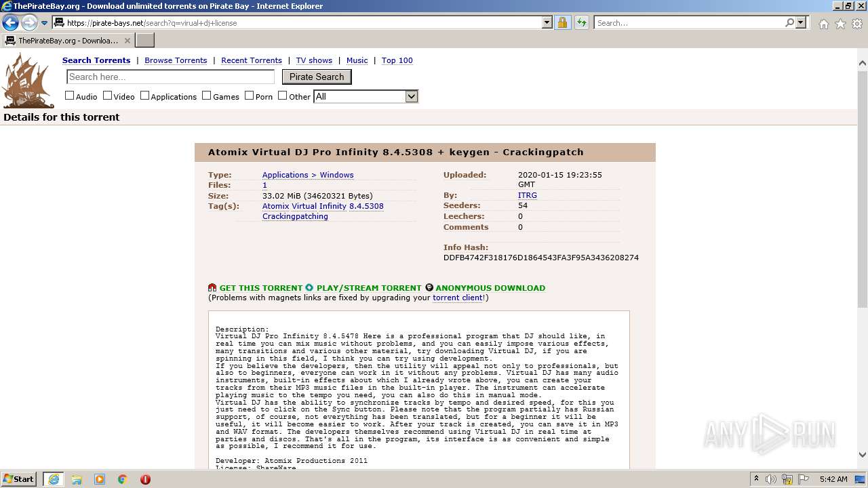
Task: Open a new blank tab
Action: click(145, 41)
